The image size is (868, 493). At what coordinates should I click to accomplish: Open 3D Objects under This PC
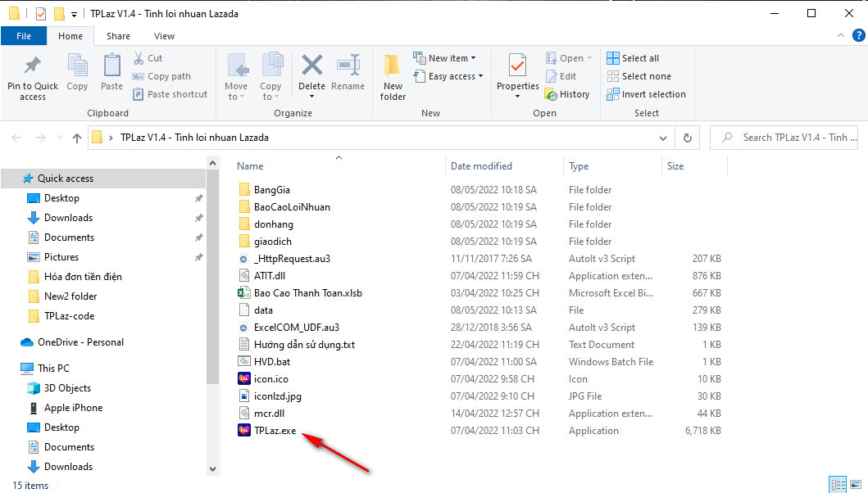[x=67, y=388]
